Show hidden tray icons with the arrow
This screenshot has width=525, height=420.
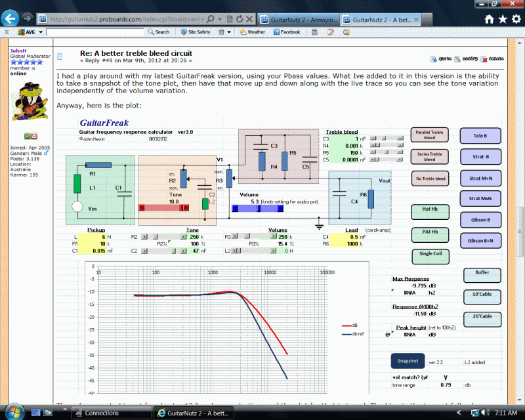point(459,413)
